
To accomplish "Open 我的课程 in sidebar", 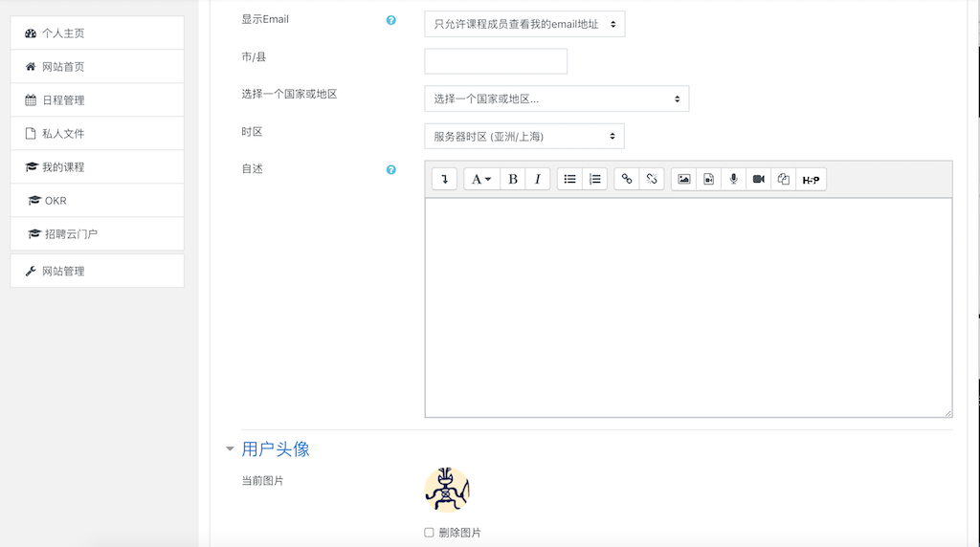I will [97, 166].
